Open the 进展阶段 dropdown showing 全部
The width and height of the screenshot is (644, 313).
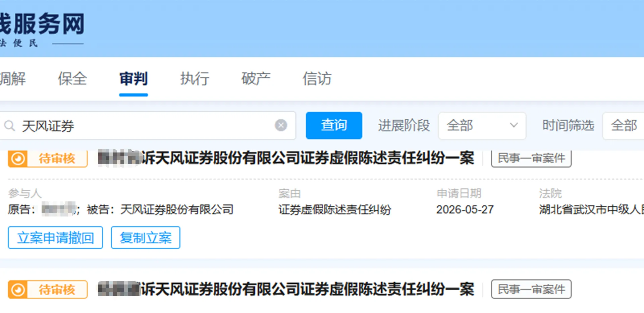pos(482,125)
